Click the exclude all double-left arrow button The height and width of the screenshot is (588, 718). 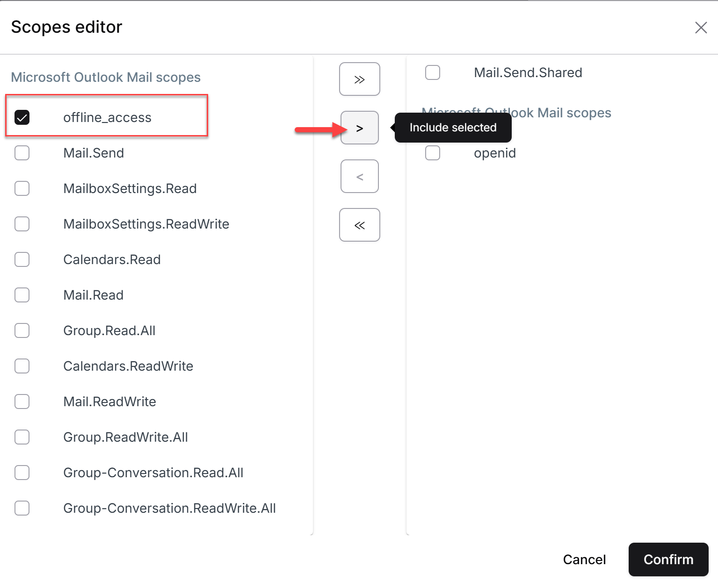tap(359, 225)
